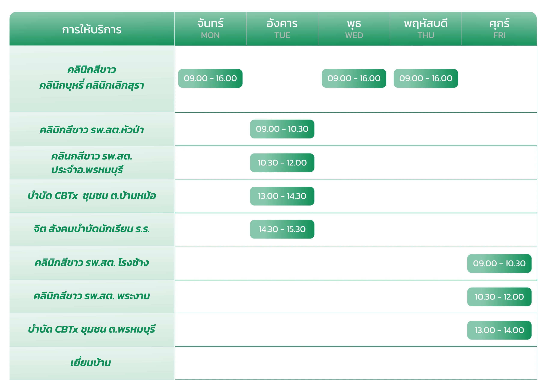Choose the ศุกร์ Friday column heading

tap(499, 24)
